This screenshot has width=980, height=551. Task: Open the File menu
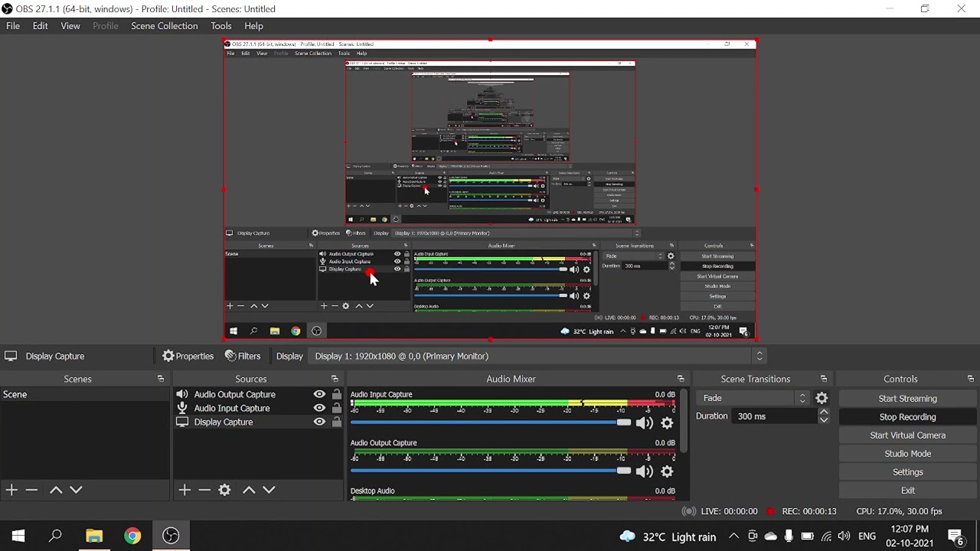point(13,26)
